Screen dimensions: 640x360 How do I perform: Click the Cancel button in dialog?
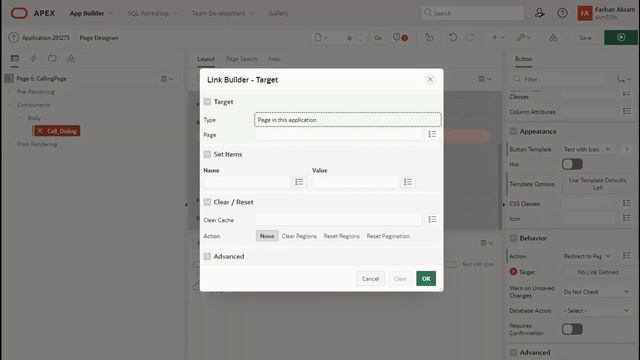(370, 279)
